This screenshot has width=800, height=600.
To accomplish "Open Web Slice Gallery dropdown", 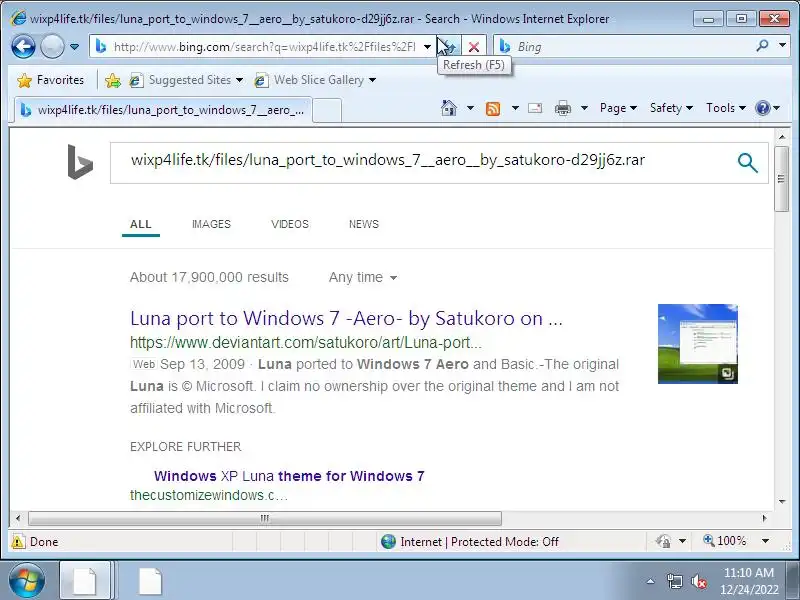I will (315, 80).
